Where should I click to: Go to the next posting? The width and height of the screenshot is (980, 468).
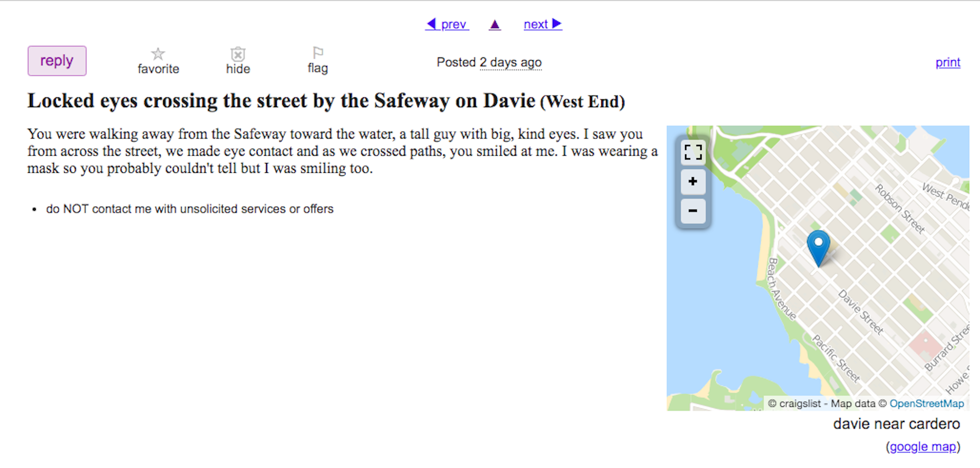543,24
